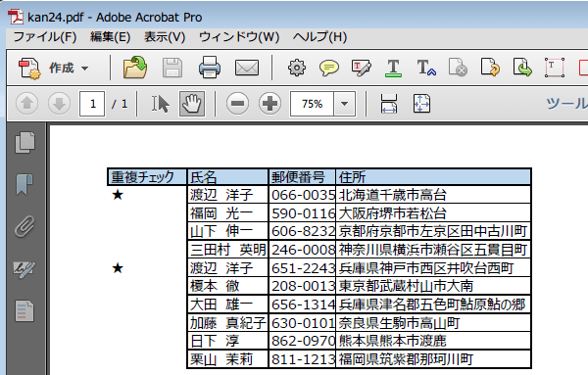Click the name 榎本 徹
This screenshot has width=588, height=375.
(215, 286)
